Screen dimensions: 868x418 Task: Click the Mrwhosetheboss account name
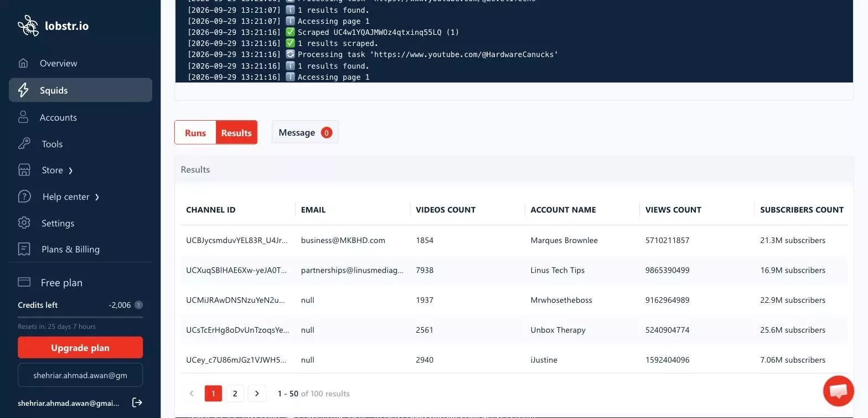click(561, 300)
